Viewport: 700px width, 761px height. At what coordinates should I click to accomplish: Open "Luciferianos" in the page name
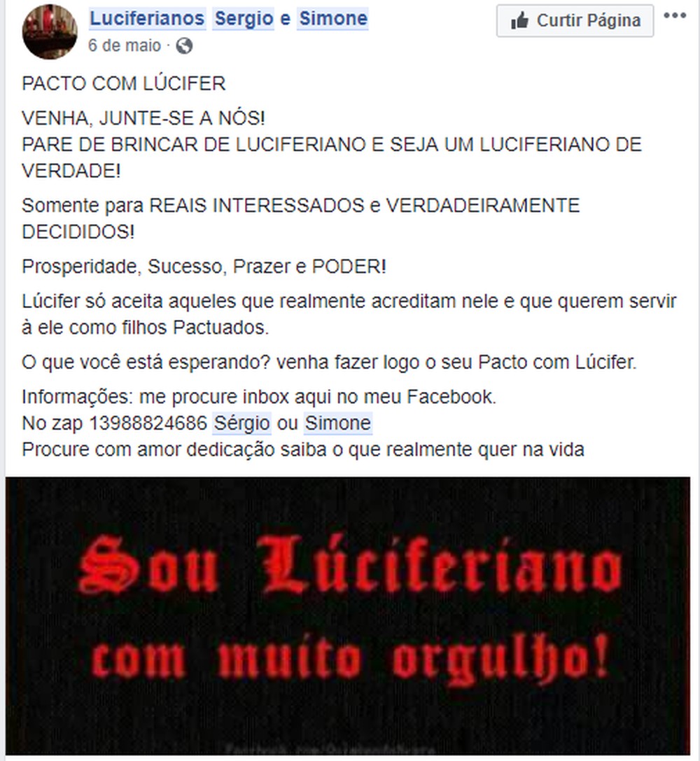pos(147,18)
